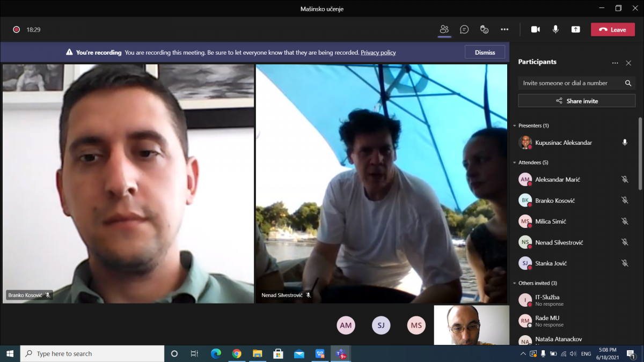The height and width of the screenshot is (362, 644).
Task: Click Kupusinac Aleksandar's microphone icon
Action: tap(625, 142)
